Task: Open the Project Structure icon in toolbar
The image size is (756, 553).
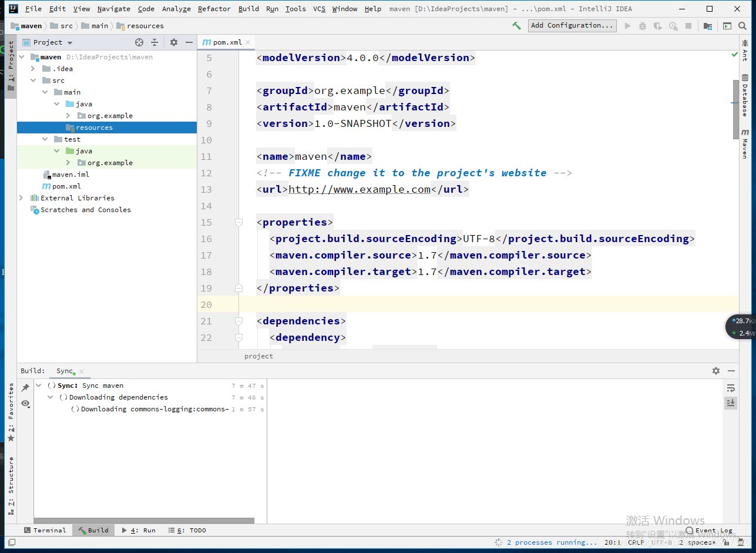Action: [708, 26]
